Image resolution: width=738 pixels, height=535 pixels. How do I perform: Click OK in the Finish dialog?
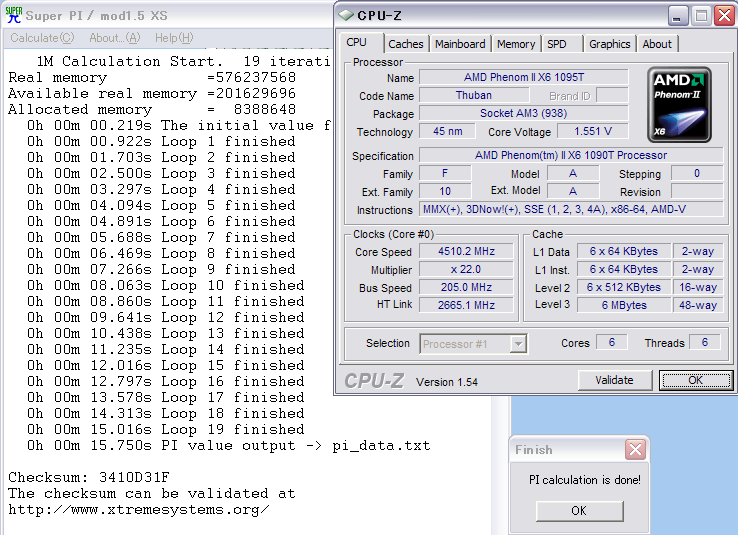tap(579, 511)
